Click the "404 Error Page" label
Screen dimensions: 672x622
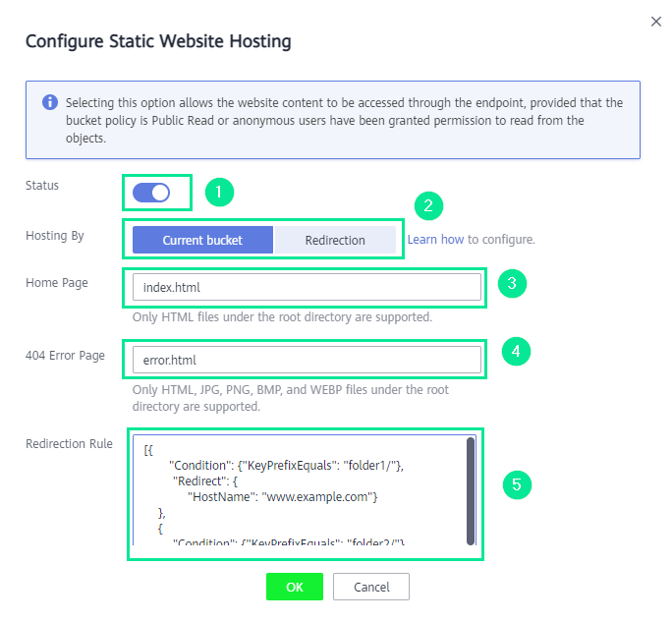pyautogui.click(x=65, y=356)
